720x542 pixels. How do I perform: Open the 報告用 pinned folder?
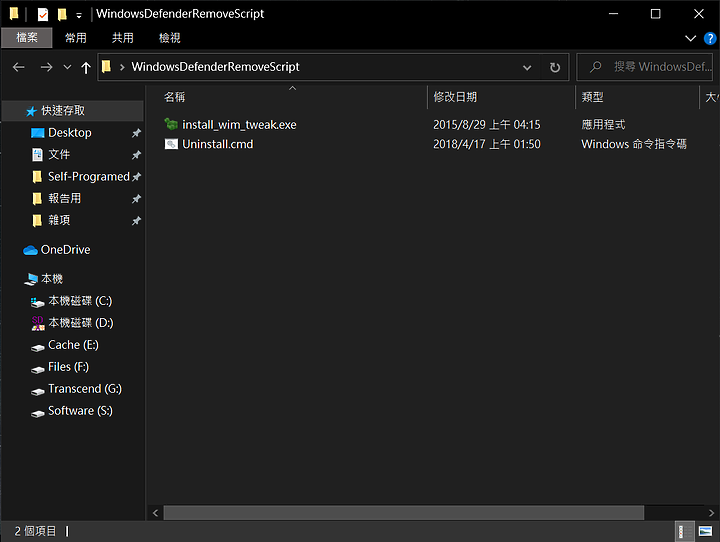pos(65,198)
